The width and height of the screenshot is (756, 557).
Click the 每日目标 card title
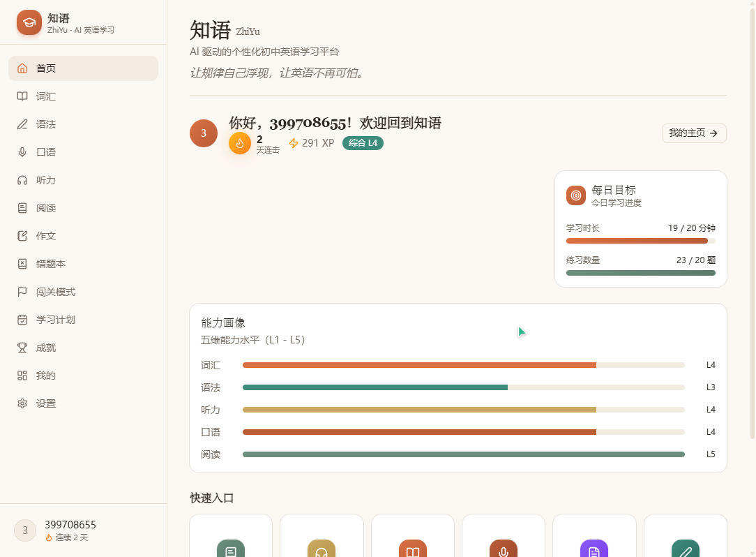tap(614, 190)
